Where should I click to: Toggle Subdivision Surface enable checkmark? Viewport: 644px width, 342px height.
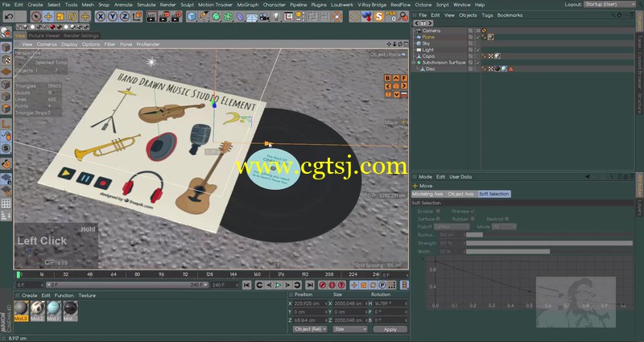478,63
